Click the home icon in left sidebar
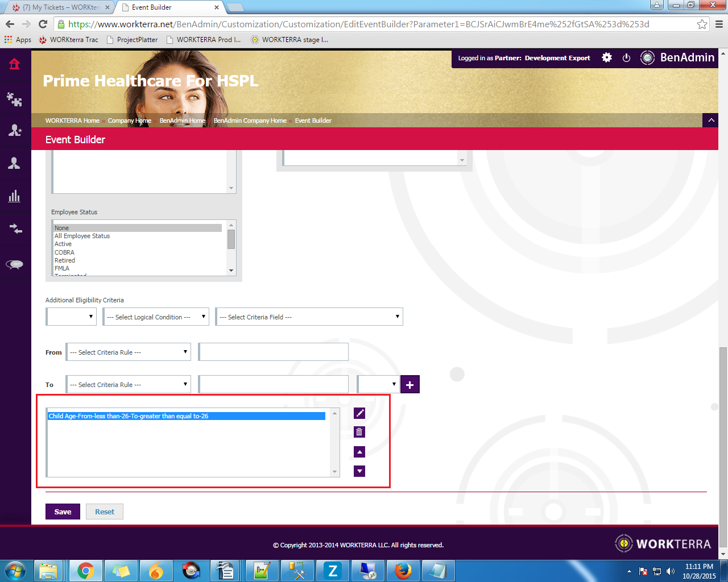 [x=15, y=64]
